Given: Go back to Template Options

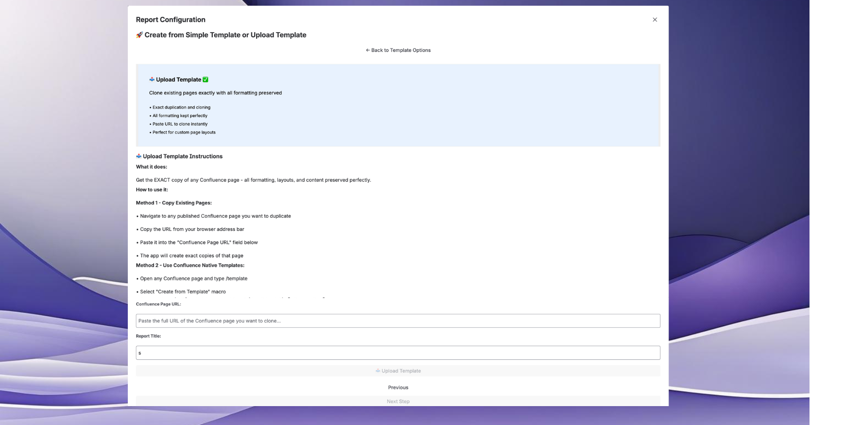Looking at the screenshot, I should [x=398, y=50].
